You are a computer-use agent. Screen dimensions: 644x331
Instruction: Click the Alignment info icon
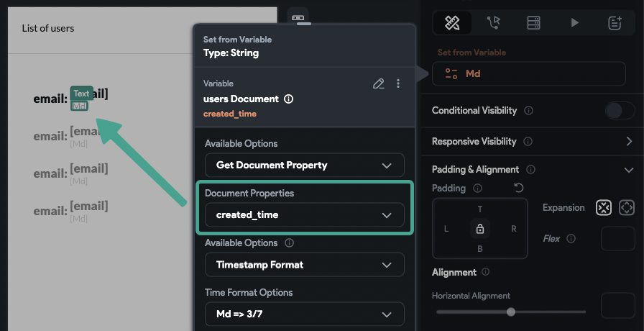click(485, 272)
